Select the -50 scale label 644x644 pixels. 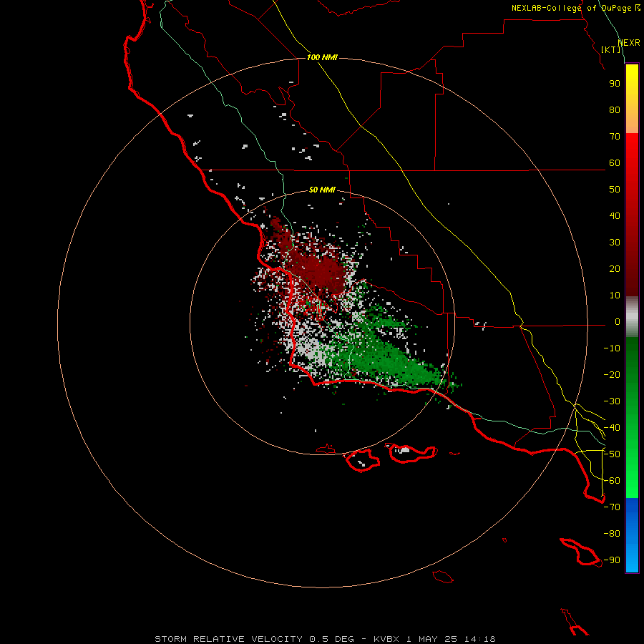[612, 454]
